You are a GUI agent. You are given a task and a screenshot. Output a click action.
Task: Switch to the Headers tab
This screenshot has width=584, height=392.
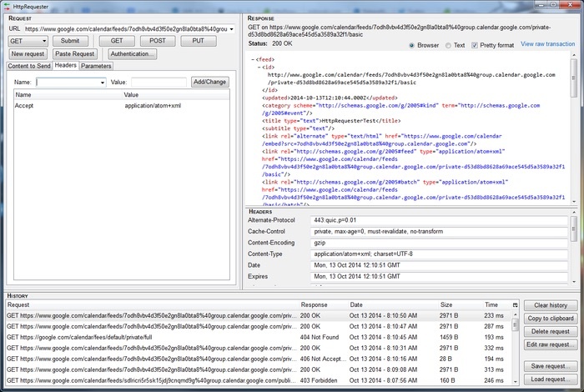(x=66, y=65)
